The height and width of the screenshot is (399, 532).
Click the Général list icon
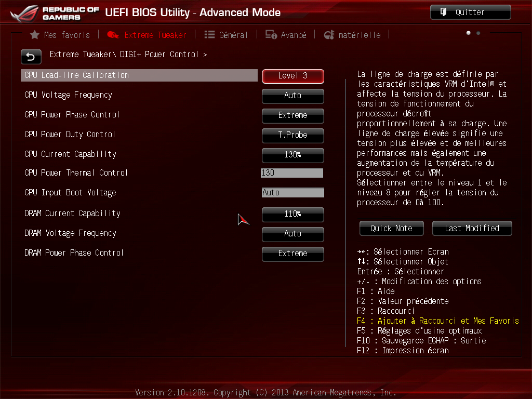tap(209, 35)
